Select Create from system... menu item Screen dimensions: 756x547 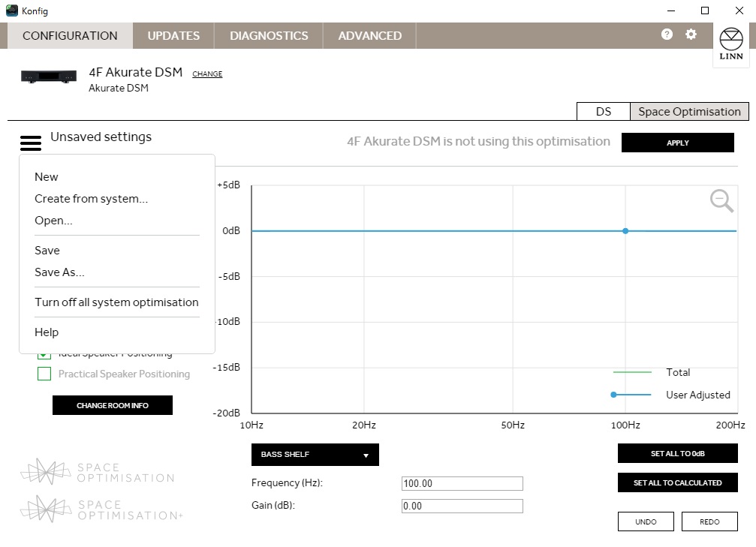coord(91,199)
